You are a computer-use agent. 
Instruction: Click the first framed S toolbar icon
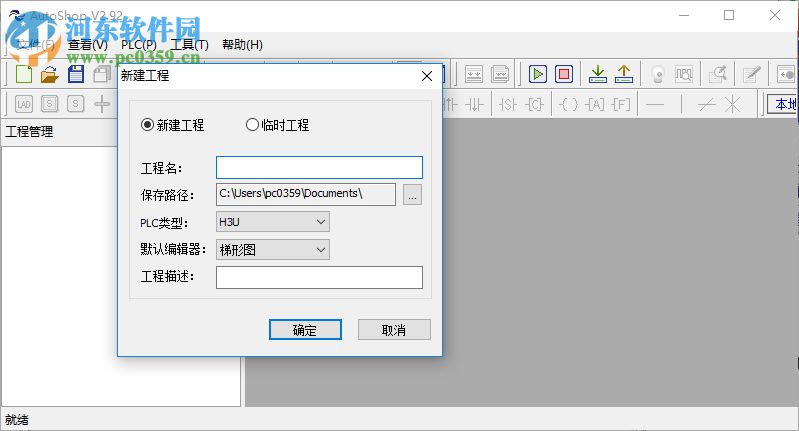(49, 104)
